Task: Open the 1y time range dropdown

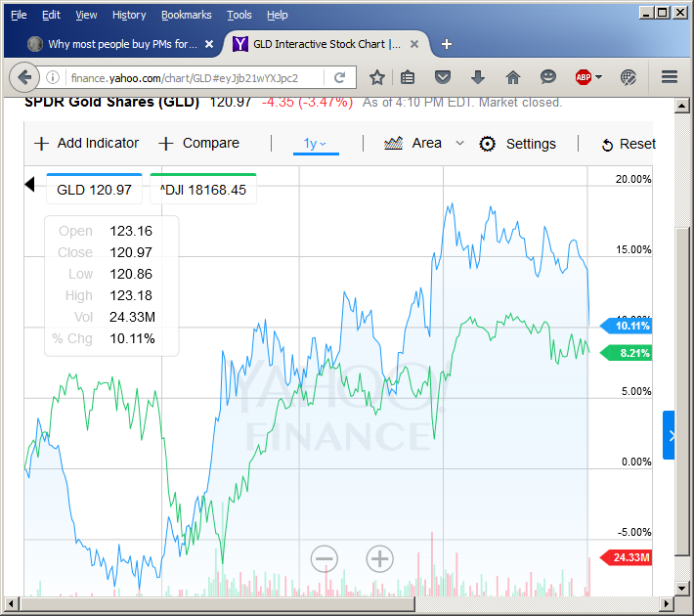Action: (x=316, y=144)
